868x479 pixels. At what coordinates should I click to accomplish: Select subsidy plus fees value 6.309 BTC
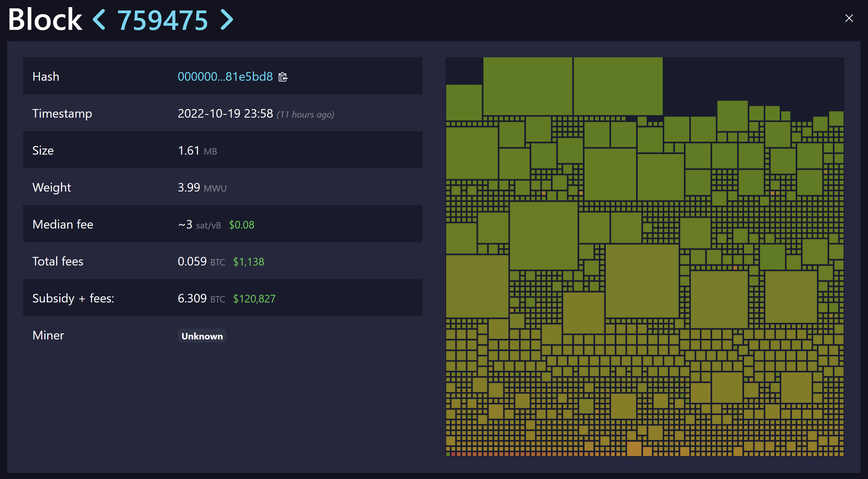point(201,298)
